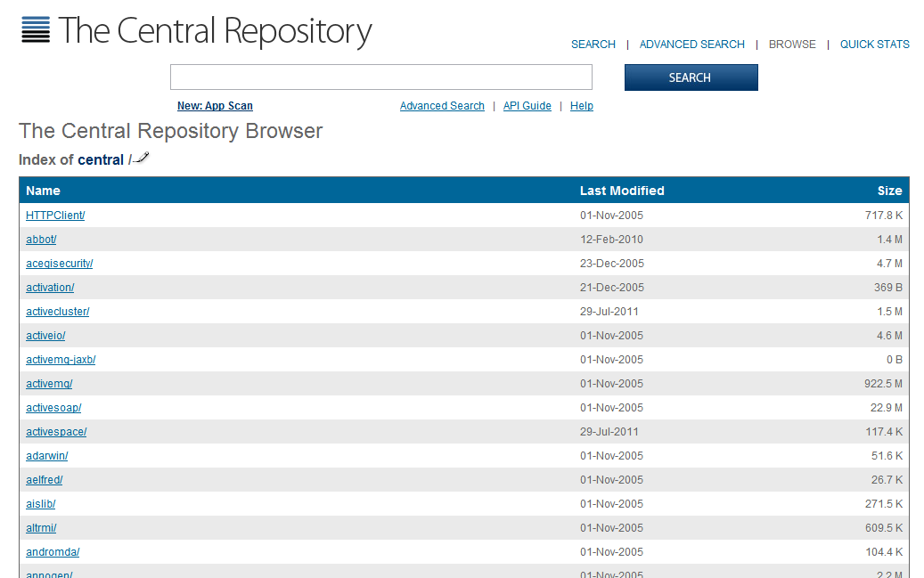The image size is (924, 578).
Task: Open the ADVANCED SEARCH navigation item
Action: coord(691,45)
